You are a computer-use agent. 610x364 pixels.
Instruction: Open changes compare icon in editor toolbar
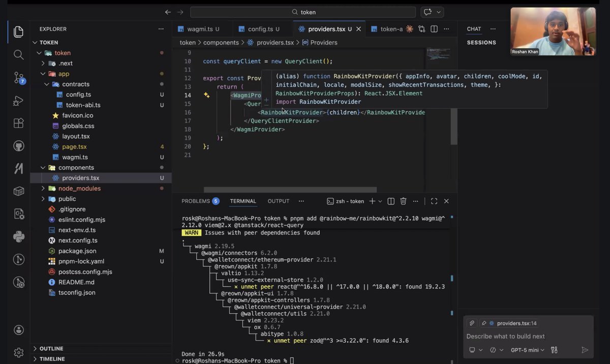pos(421,29)
